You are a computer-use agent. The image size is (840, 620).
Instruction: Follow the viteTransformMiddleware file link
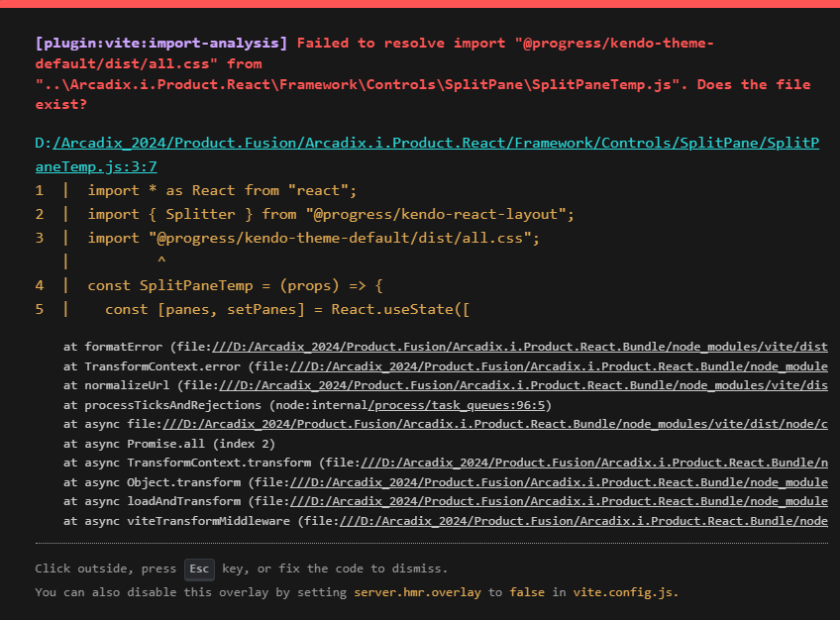584,521
